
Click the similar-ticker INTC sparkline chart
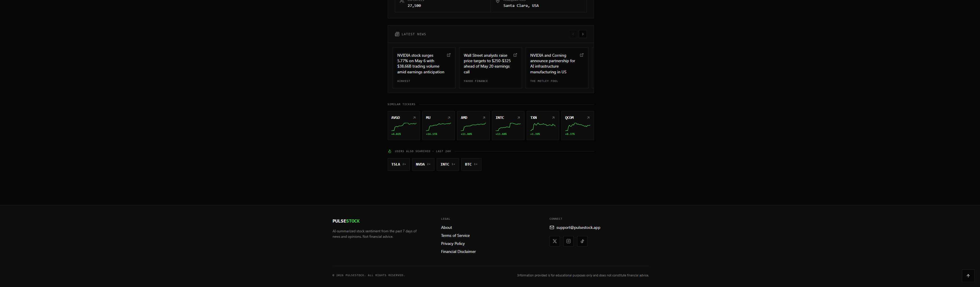508,127
